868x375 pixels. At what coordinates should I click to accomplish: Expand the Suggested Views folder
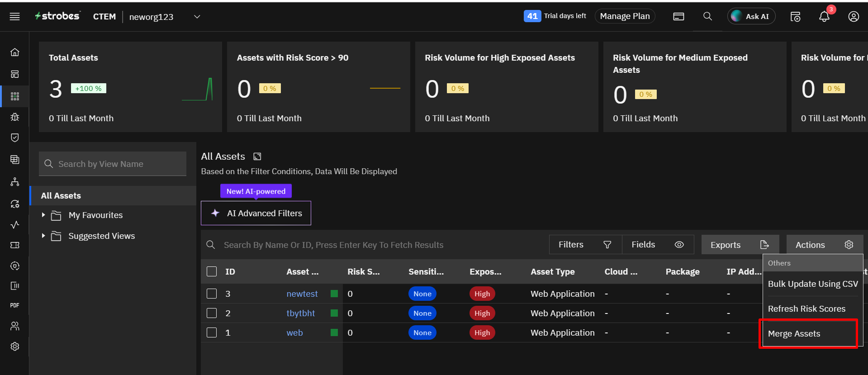point(43,236)
